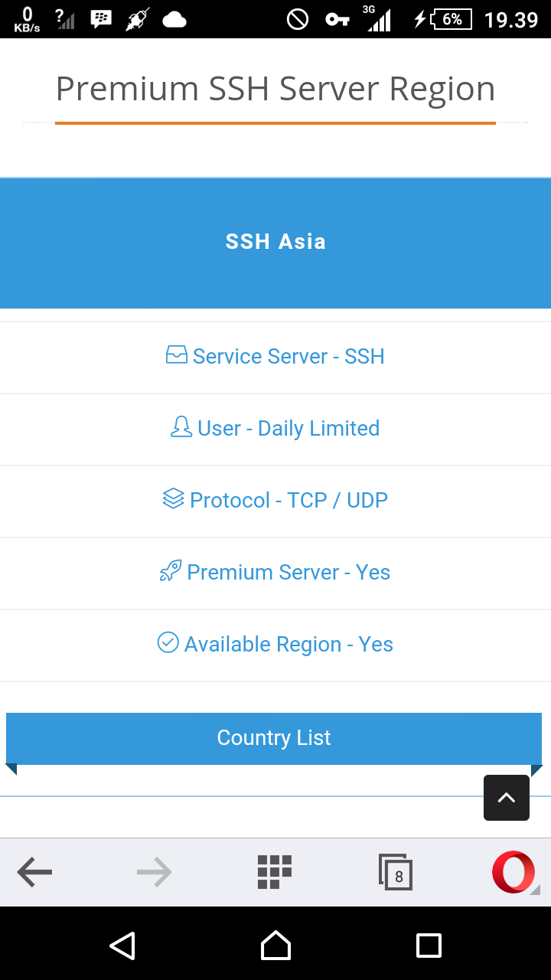The image size is (551, 980).
Task: Go back using the browser back arrow
Action: pos(34,871)
